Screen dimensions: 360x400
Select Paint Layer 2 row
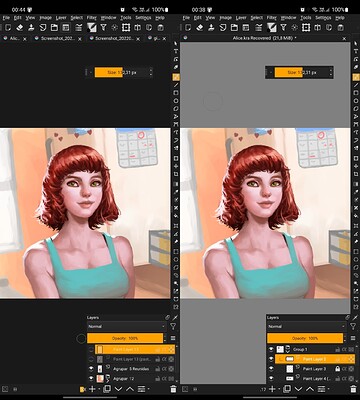(315, 359)
